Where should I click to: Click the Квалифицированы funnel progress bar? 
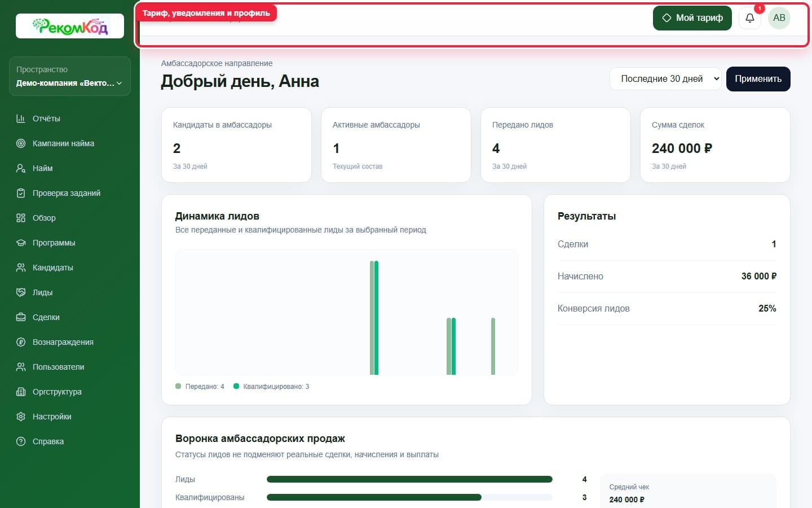click(x=409, y=497)
